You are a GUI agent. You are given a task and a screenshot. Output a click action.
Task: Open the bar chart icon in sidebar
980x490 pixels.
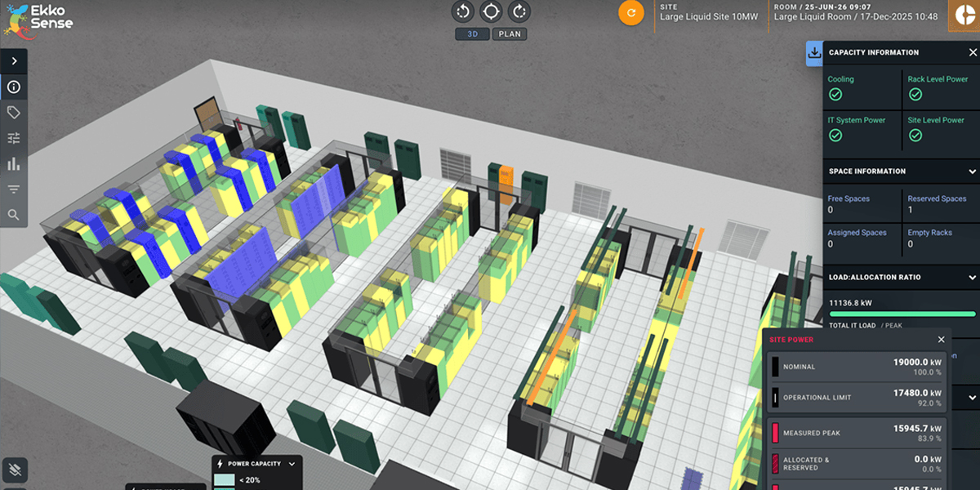click(14, 164)
